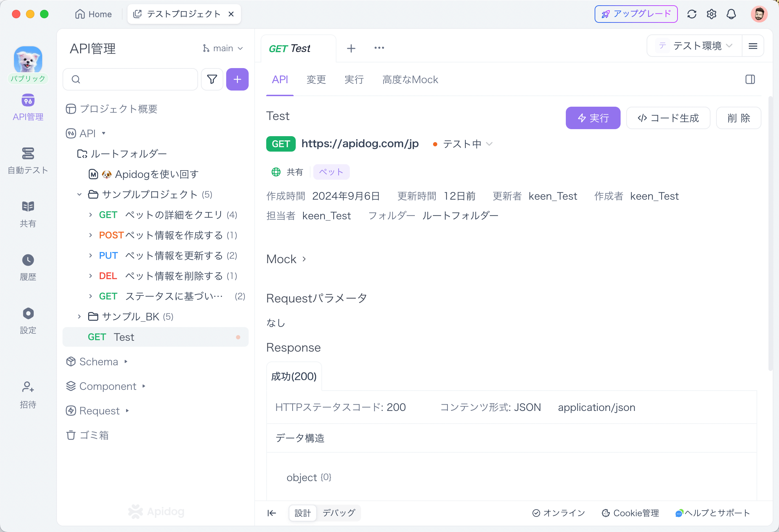Switch to the 実行 tab
This screenshot has height=532, width=779.
354,80
